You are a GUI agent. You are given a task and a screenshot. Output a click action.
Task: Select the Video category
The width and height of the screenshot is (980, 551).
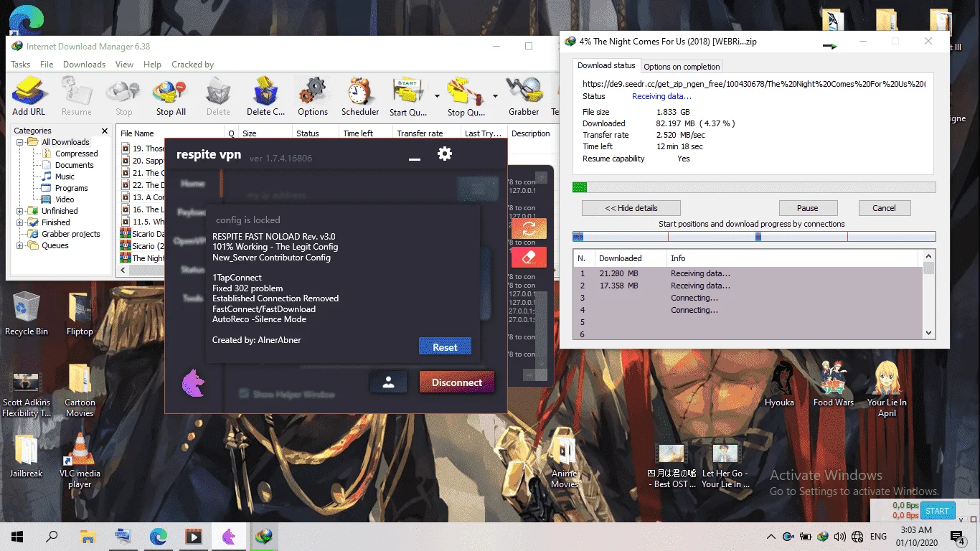[x=65, y=199]
